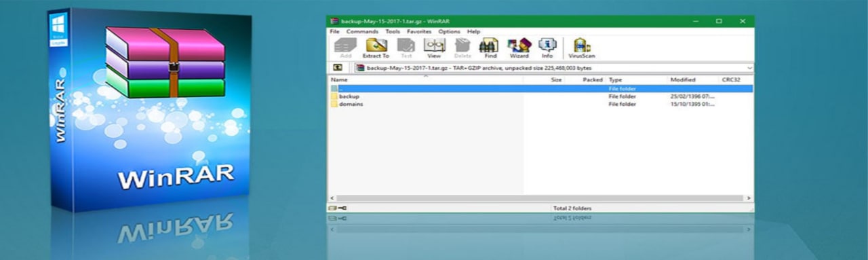Click the Add toolbar icon
Viewport: 868px width, 260px height.
pyautogui.click(x=345, y=48)
